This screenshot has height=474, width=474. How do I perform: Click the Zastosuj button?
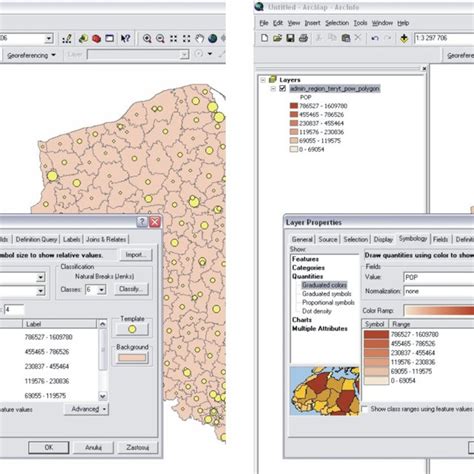137,447
